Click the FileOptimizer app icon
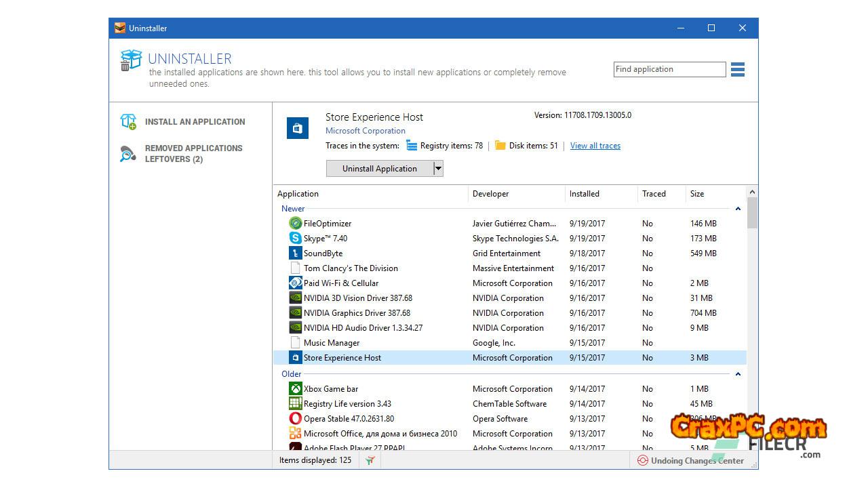 point(295,224)
